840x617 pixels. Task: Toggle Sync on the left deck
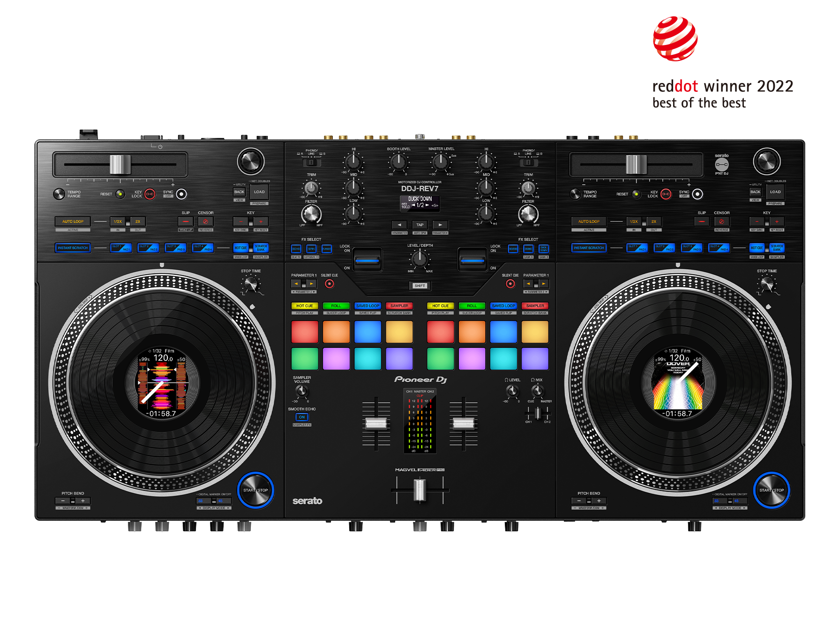pyautogui.click(x=181, y=194)
